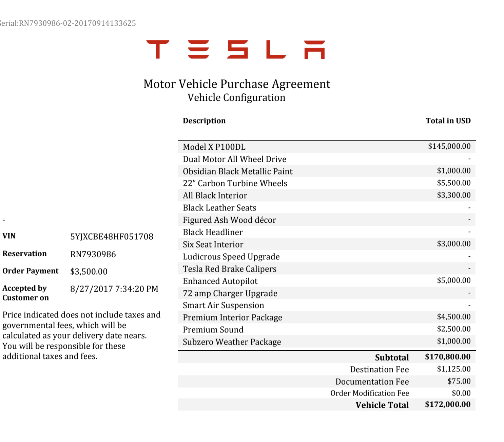The image size is (504, 442).
Task: Select the Enhanced Autopilot line item
Action: tap(220, 281)
